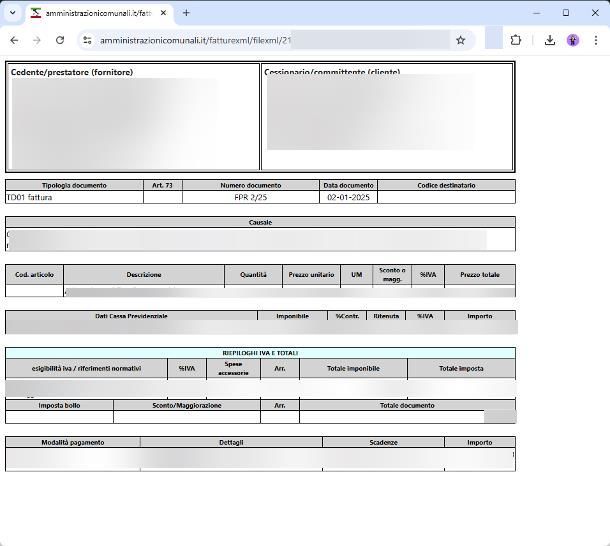
Task: Click the 'Codice destinatario' header
Action: tap(446, 185)
